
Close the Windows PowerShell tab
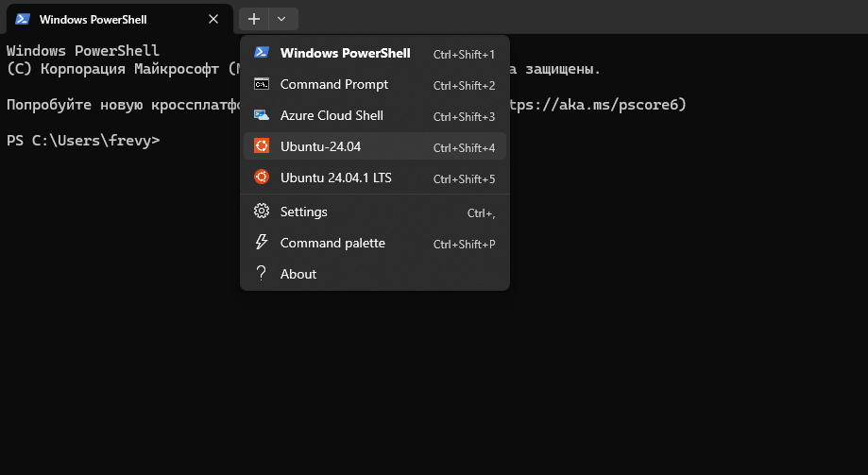214,19
